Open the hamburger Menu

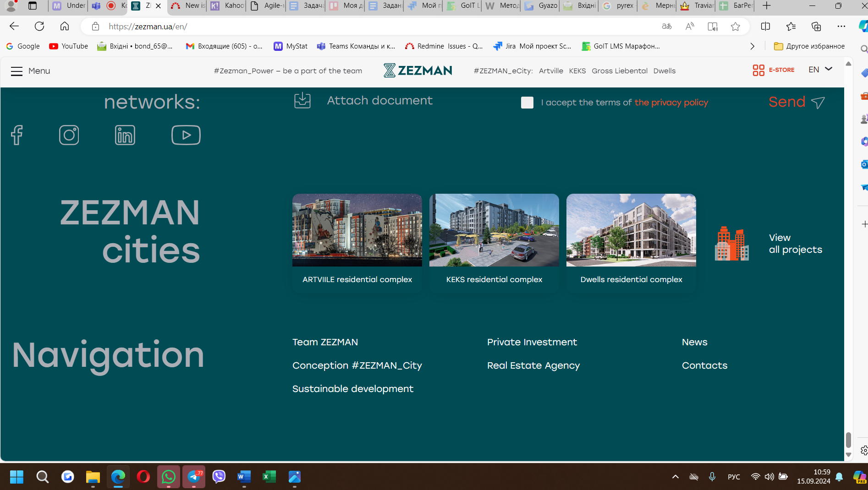[17, 71]
